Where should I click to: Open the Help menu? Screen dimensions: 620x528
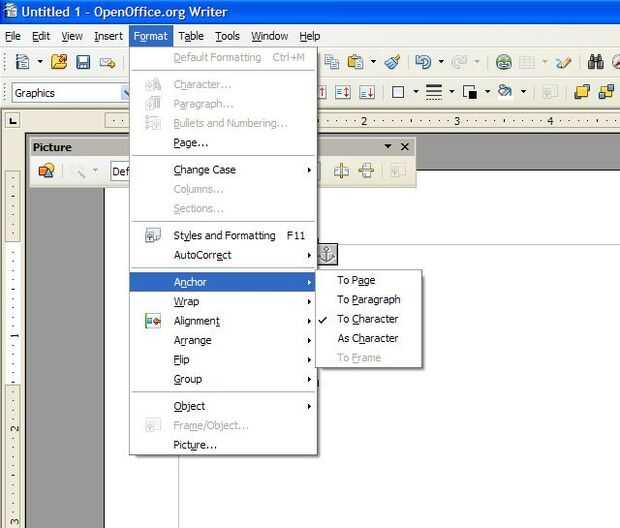310,36
